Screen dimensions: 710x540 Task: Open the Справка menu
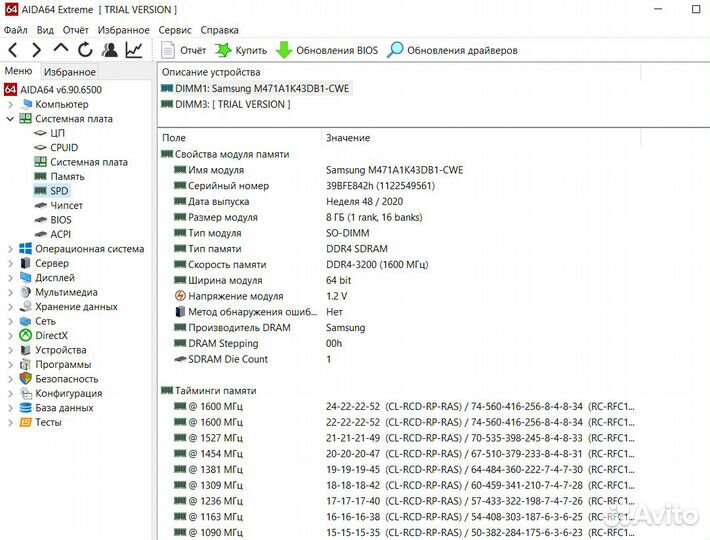pos(219,30)
